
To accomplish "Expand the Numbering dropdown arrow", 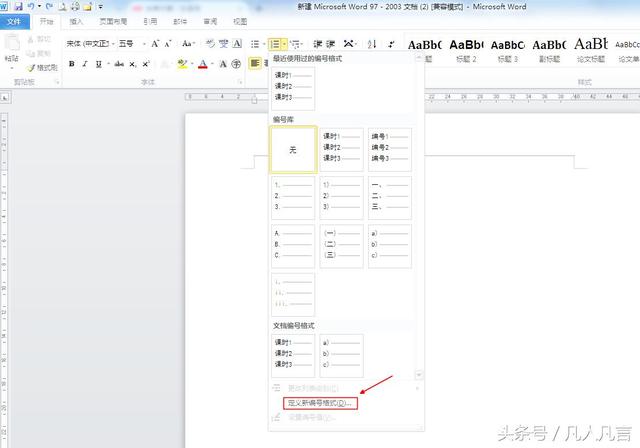I will [x=284, y=44].
